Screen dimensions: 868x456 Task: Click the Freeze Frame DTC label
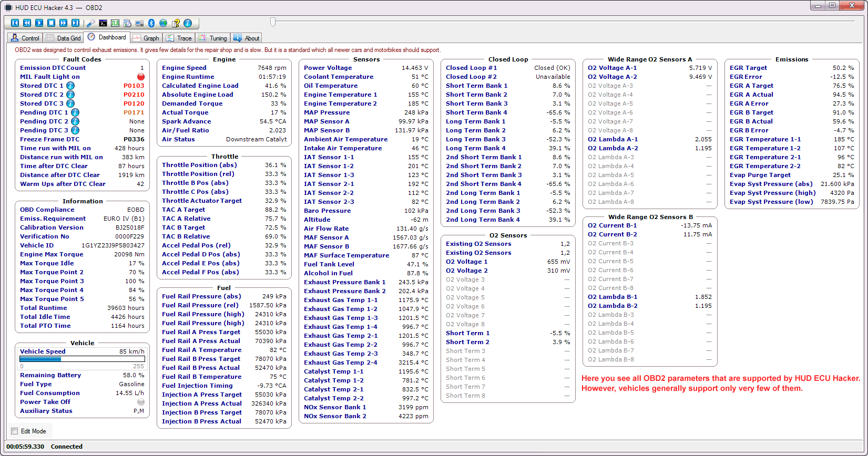[49, 139]
